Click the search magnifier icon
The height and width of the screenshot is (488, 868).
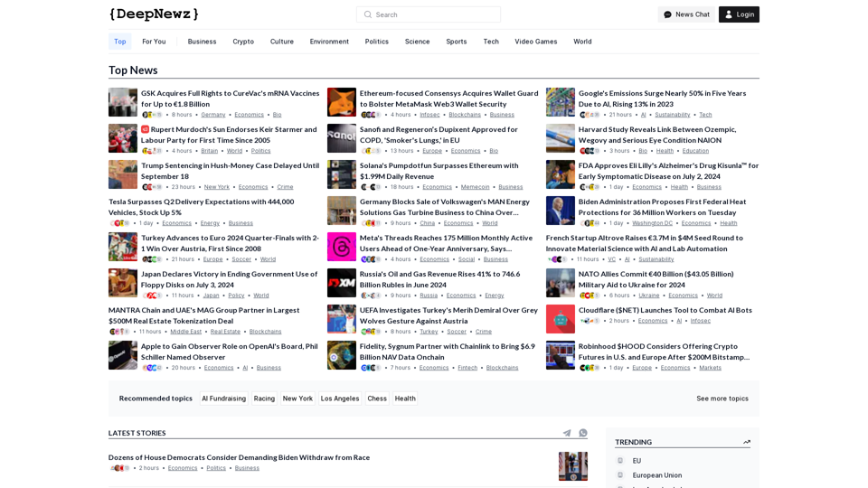(368, 14)
